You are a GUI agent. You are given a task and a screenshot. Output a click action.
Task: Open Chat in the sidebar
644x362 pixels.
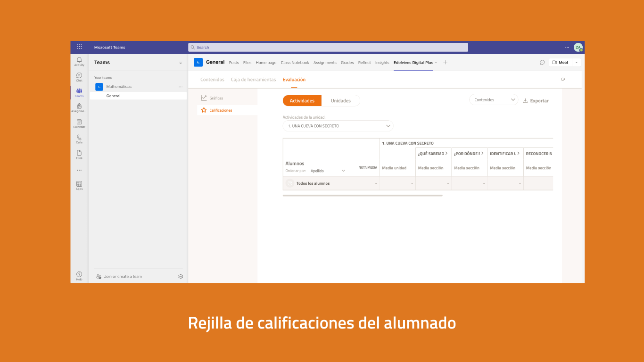79,77
